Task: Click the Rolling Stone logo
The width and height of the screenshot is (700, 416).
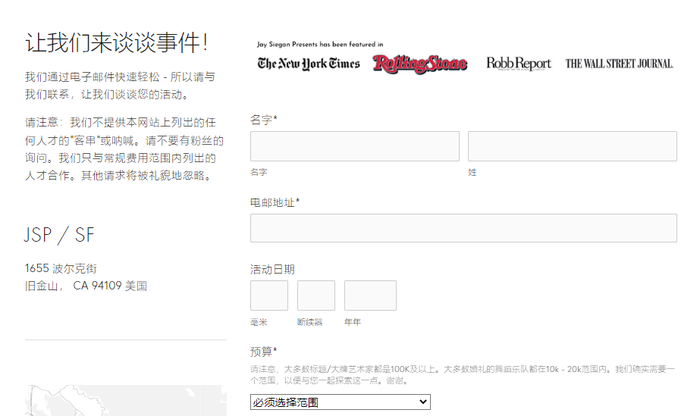Action: pos(420,64)
